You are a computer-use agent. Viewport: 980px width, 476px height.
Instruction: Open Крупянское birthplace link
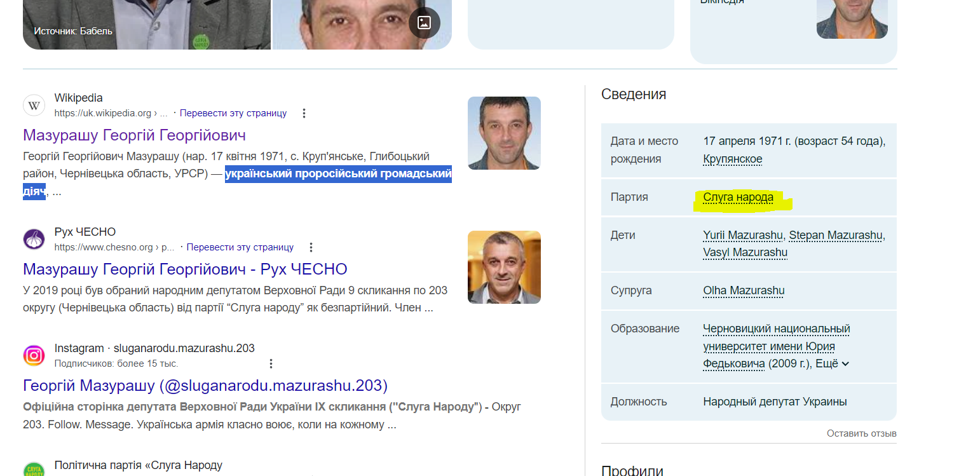click(x=732, y=159)
